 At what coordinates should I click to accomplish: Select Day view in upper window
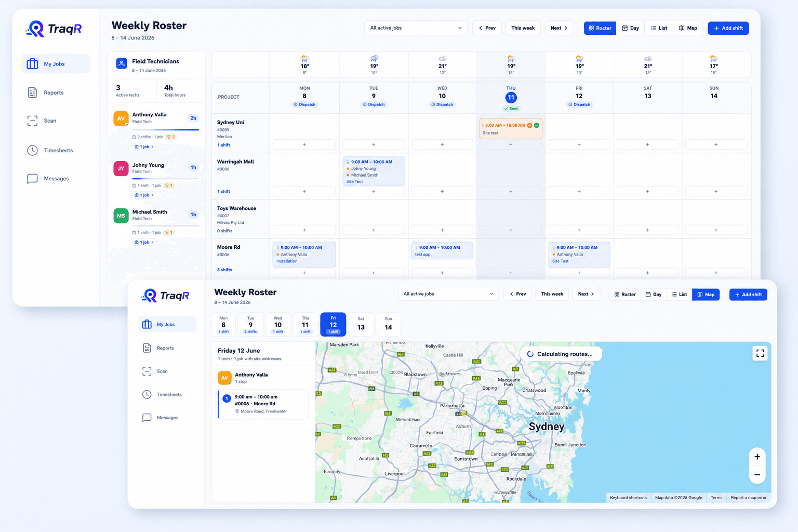630,28
